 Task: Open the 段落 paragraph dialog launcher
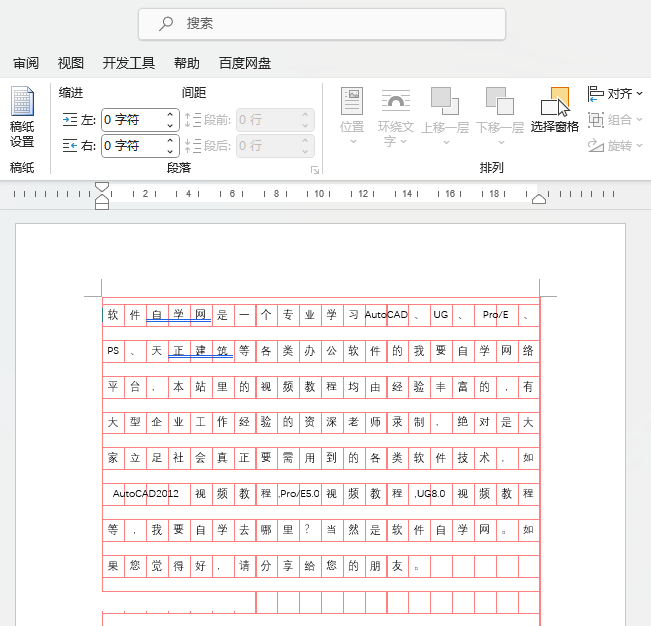(x=315, y=170)
